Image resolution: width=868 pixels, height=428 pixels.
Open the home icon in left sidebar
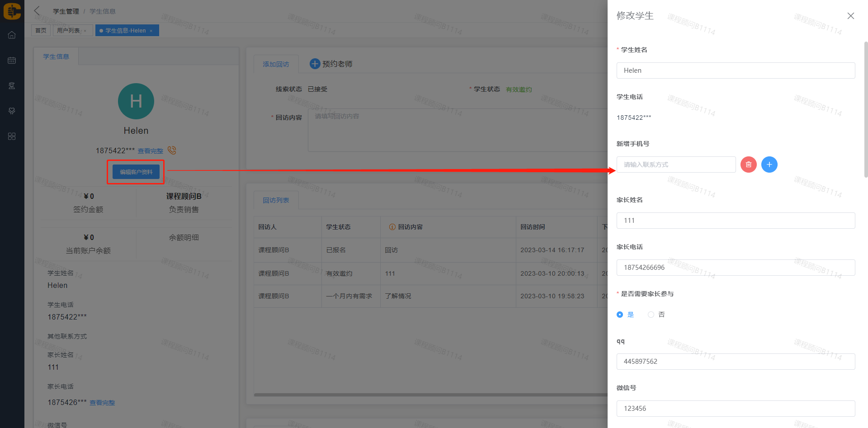point(12,35)
